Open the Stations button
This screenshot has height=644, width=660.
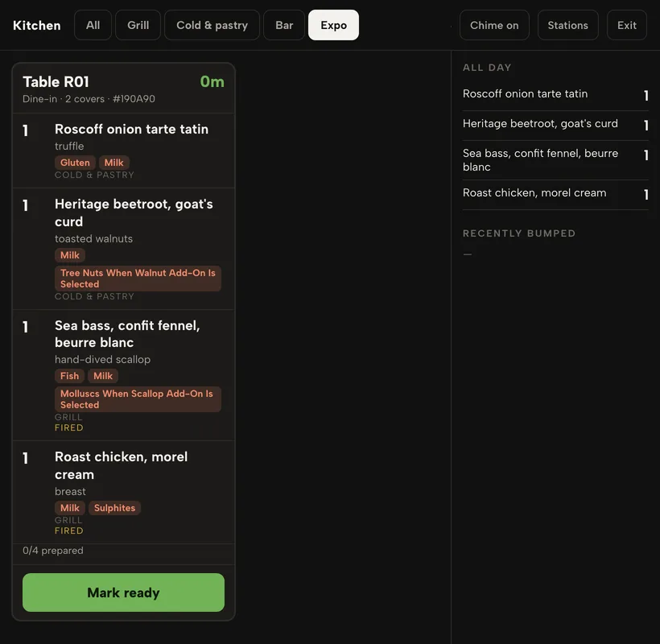(x=567, y=25)
